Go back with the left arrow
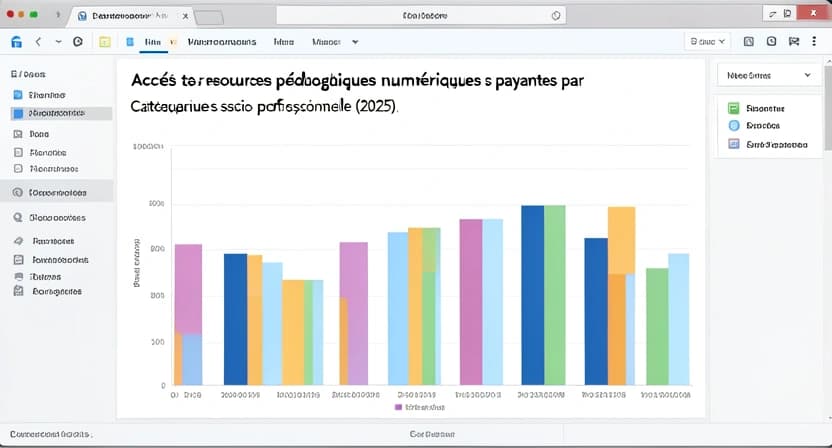 tap(38, 41)
